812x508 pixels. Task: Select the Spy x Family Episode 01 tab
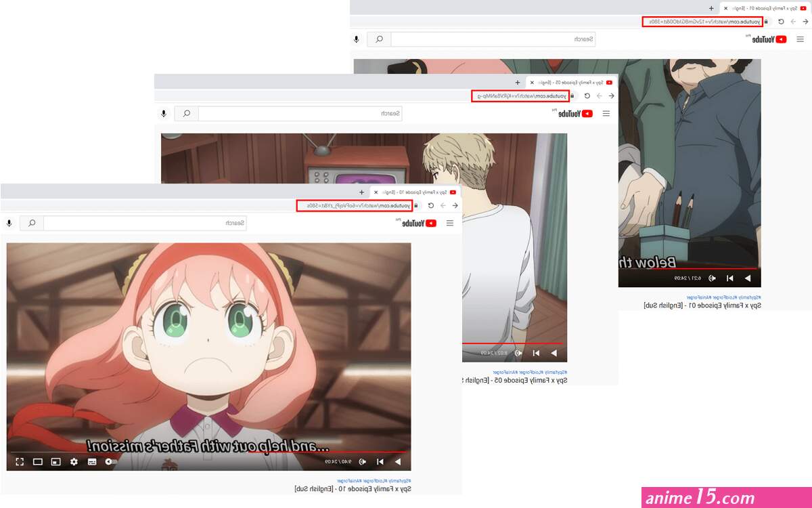click(x=767, y=8)
